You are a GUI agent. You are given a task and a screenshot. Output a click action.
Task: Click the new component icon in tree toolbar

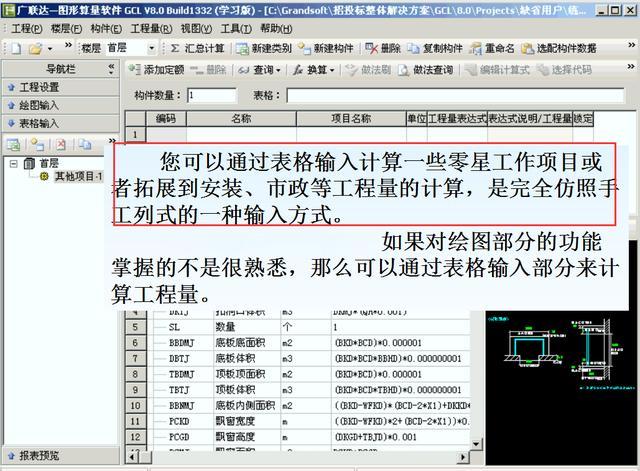tap(37, 144)
